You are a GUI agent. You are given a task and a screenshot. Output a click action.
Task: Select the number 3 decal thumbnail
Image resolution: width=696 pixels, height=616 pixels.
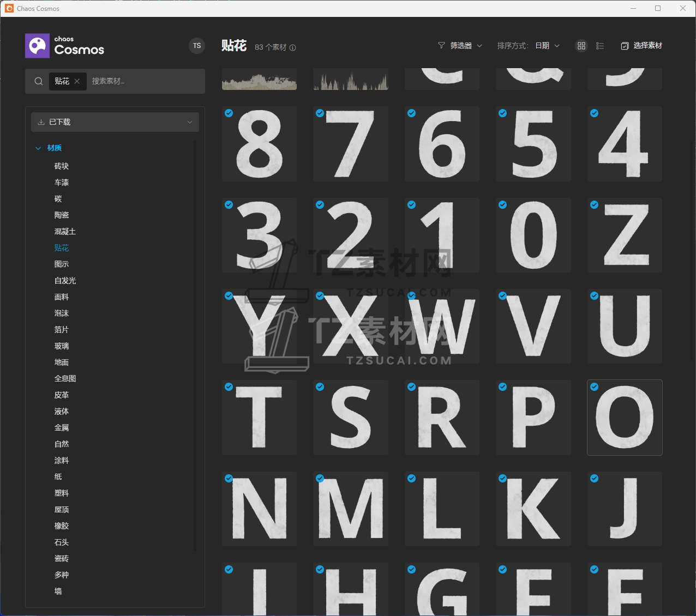click(x=259, y=235)
